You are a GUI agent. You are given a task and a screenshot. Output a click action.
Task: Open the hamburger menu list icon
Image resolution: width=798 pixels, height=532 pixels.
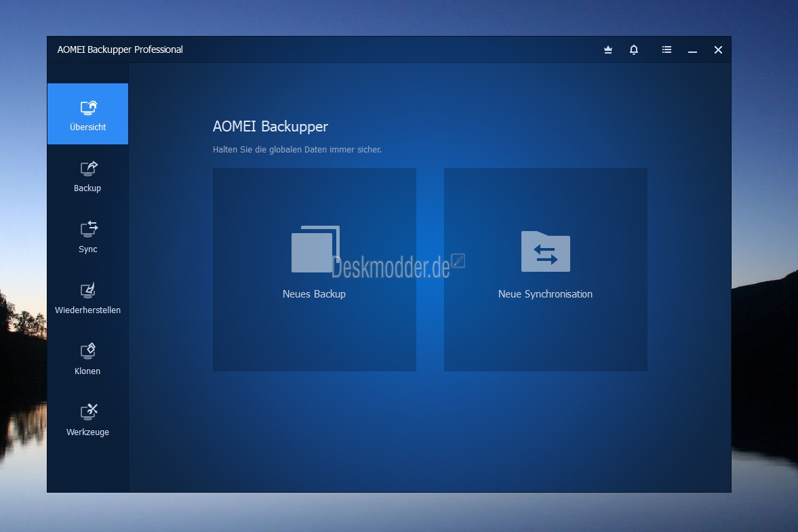coord(666,49)
